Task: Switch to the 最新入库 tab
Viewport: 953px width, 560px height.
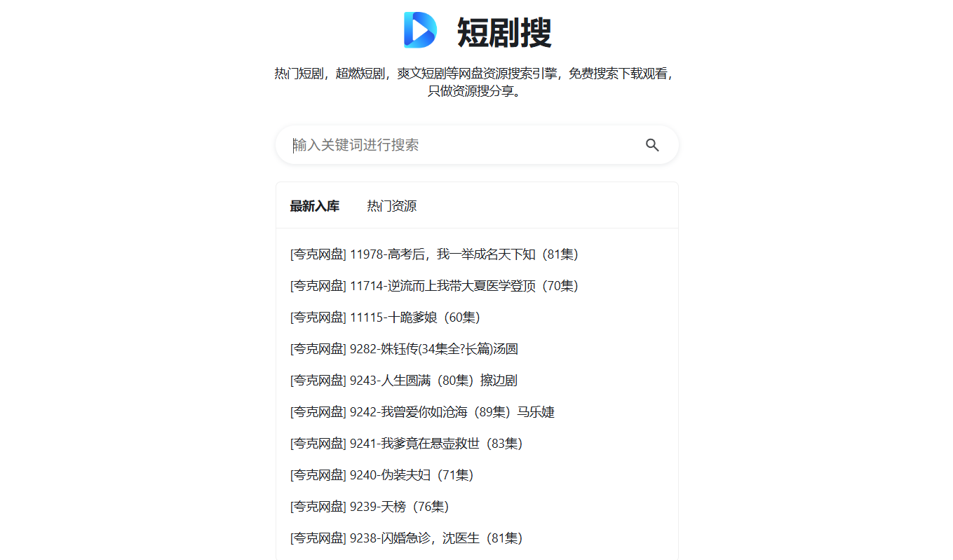Action: 314,206
